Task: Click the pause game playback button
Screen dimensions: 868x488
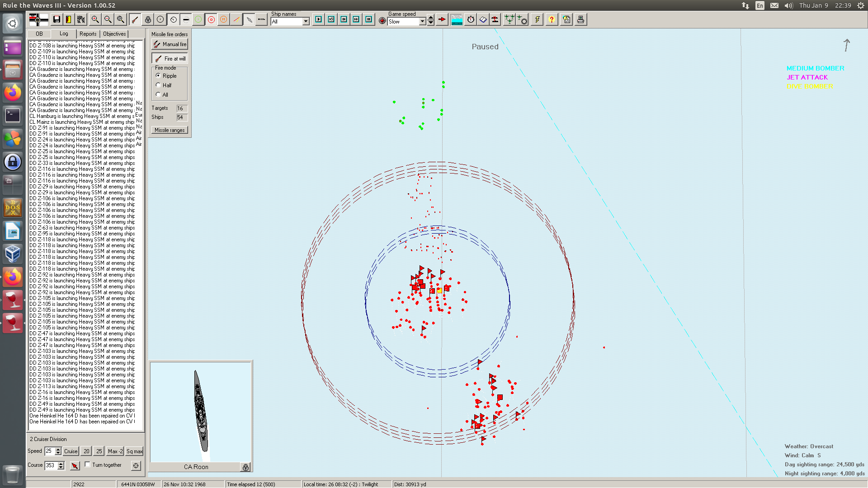Action: 369,19
